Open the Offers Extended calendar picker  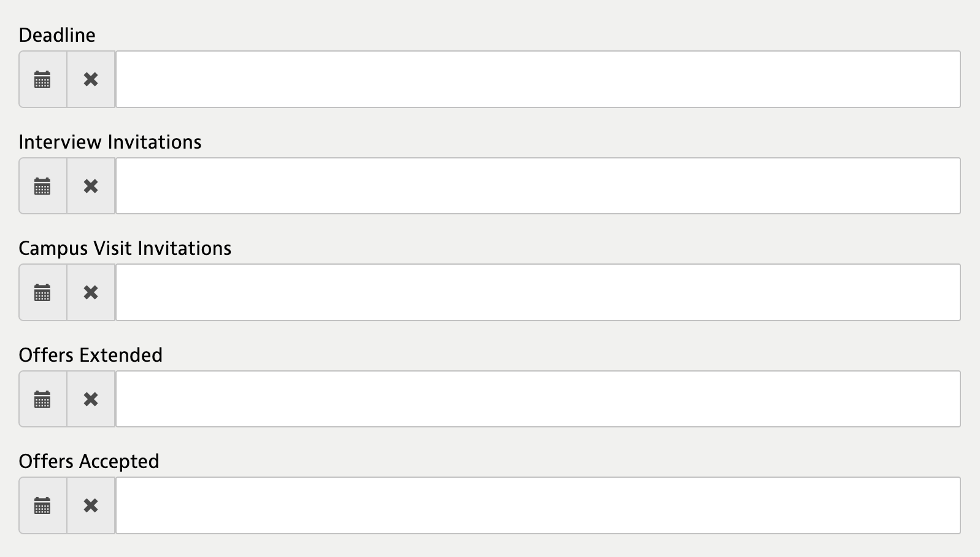[42, 399]
